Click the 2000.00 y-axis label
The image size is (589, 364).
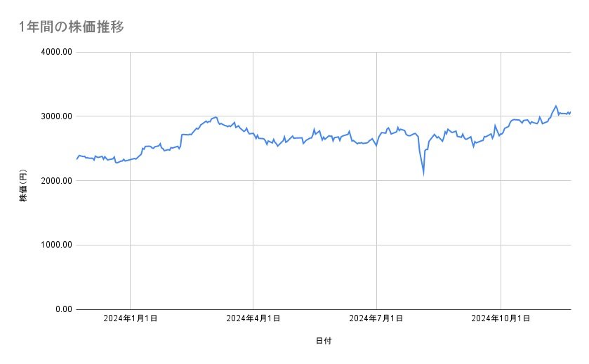[55, 181]
